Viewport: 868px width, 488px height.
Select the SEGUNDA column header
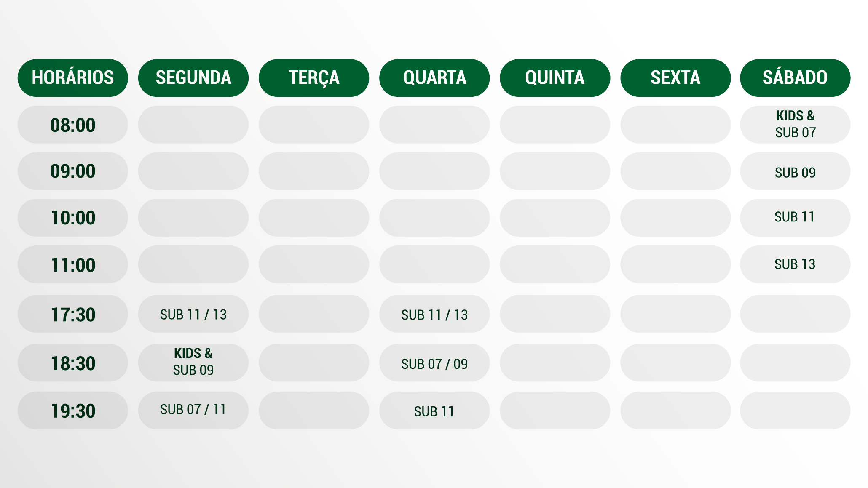(193, 78)
